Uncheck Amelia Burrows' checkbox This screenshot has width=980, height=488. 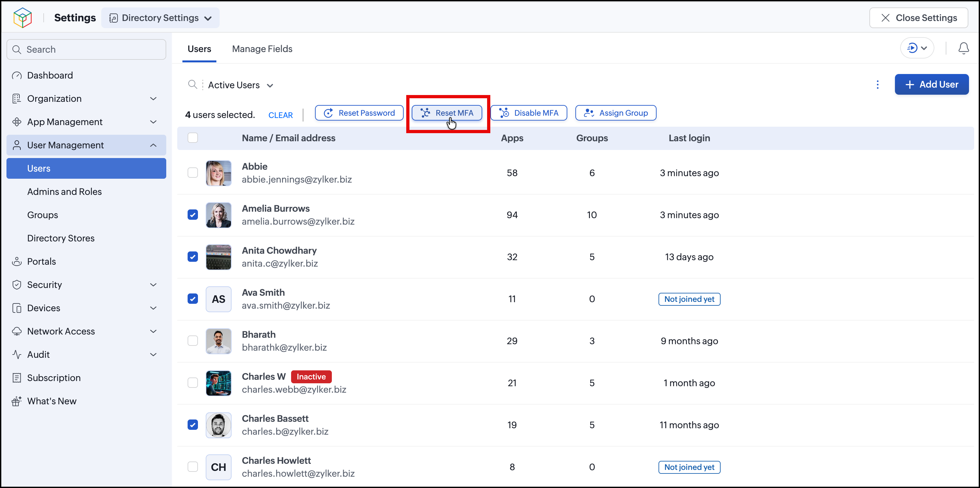(192, 215)
